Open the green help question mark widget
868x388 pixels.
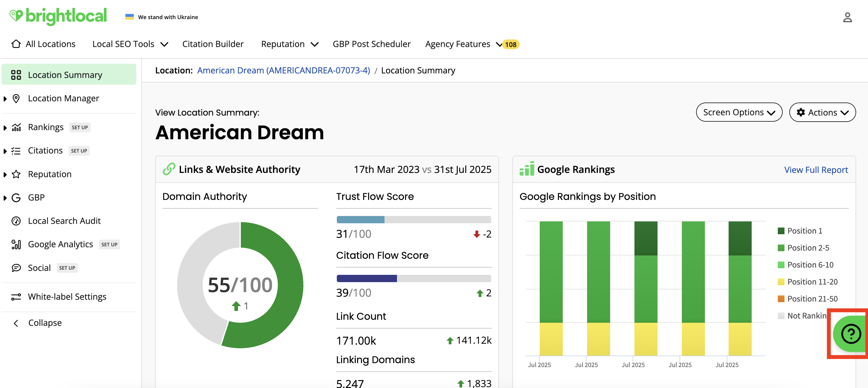coord(850,334)
